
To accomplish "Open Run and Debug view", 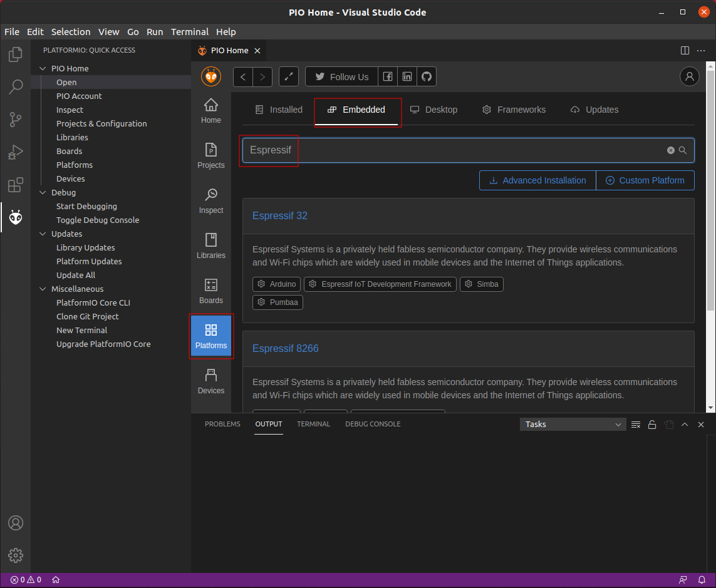I will click(x=16, y=152).
